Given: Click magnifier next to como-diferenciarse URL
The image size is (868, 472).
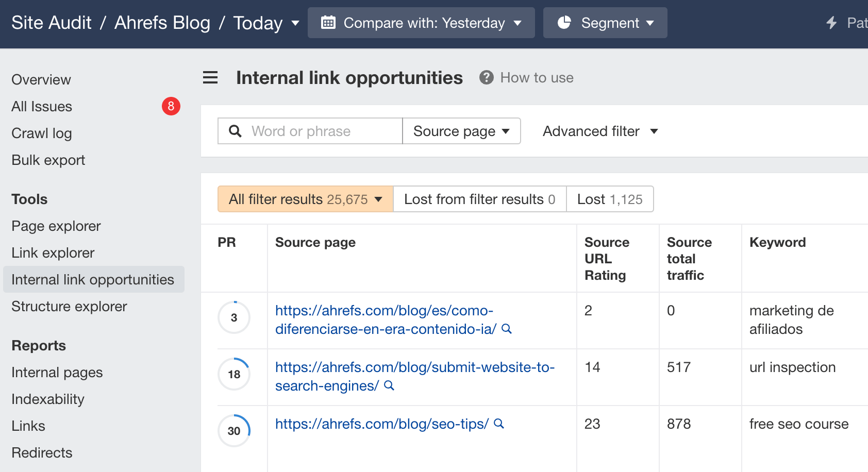Looking at the screenshot, I should click(x=507, y=329).
